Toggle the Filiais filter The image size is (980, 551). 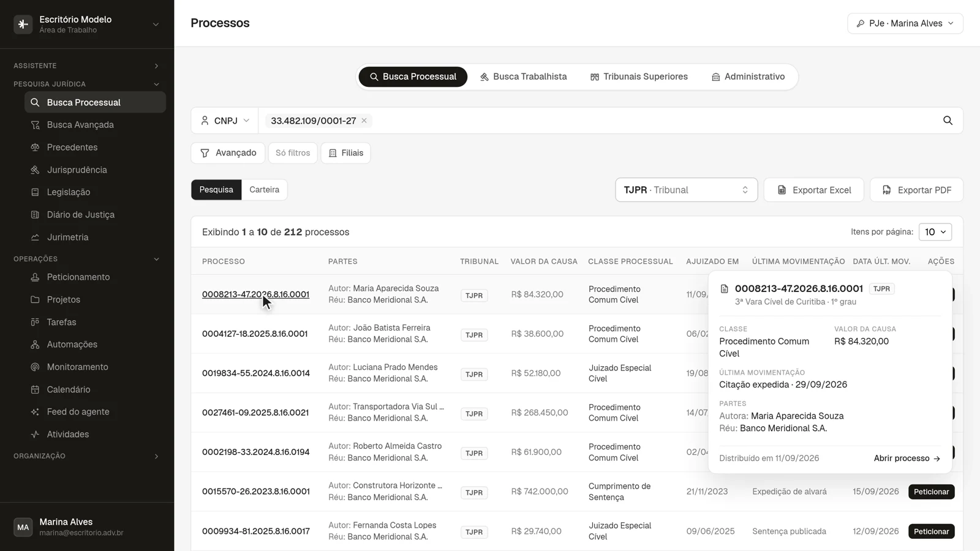345,153
